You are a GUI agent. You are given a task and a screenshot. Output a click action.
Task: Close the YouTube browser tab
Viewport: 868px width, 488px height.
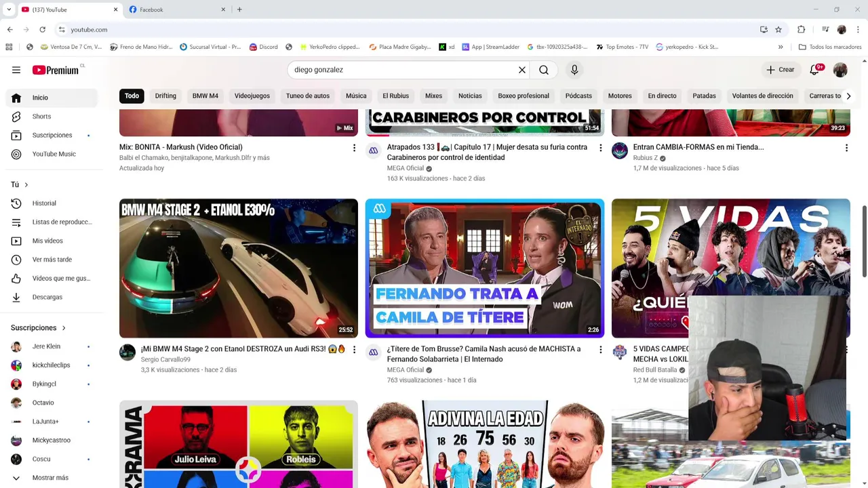pyautogui.click(x=115, y=9)
